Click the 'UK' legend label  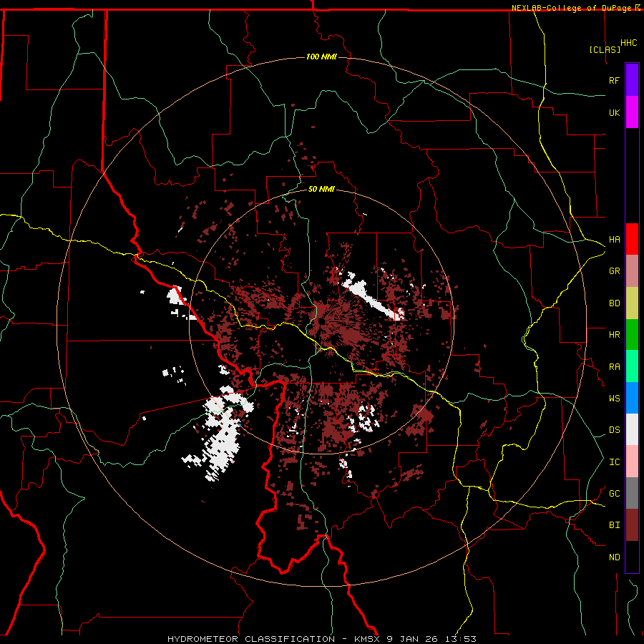614,112
